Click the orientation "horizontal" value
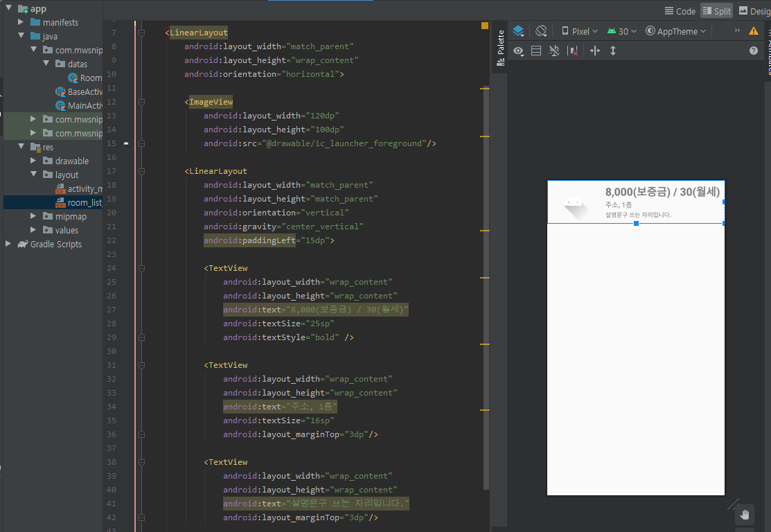771x532 pixels. coord(310,73)
